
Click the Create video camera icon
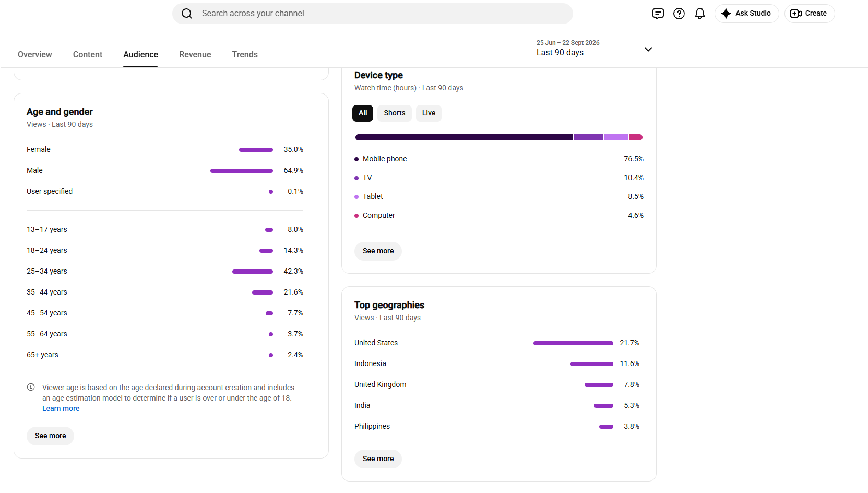[795, 14]
